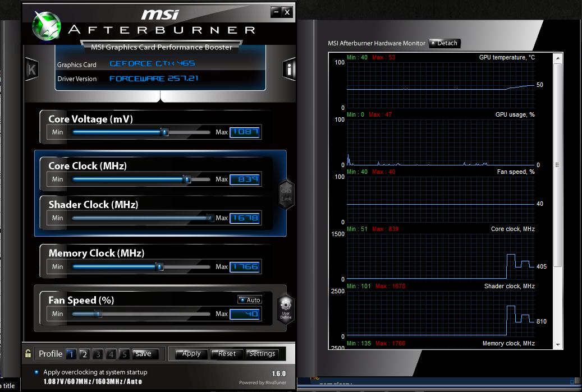The image size is (582, 392).
Task: Select profile slot 3
Action: pyautogui.click(x=98, y=354)
